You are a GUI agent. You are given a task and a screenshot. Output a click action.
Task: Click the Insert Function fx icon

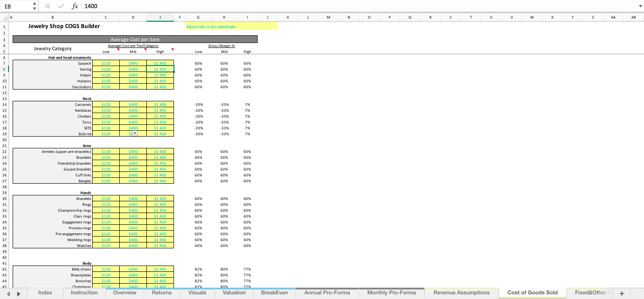(x=75, y=6)
